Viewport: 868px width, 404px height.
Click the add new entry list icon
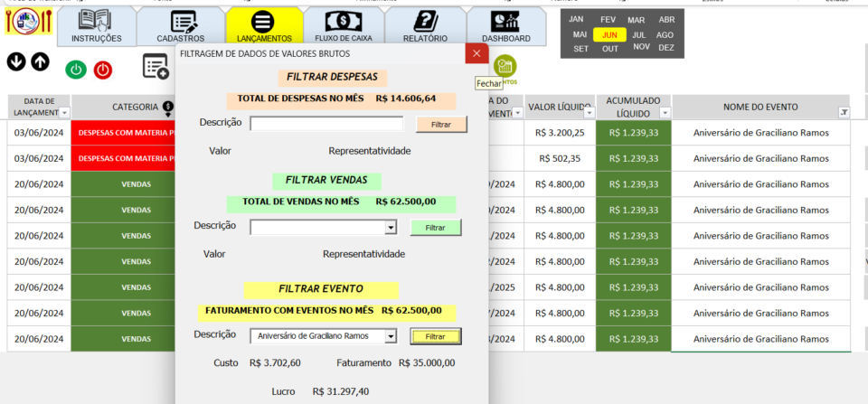[156, 66]
